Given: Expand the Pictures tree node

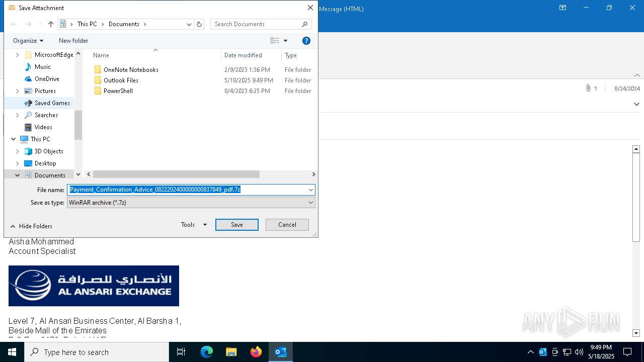Looking at the screenshot, I should coord(18,91).
